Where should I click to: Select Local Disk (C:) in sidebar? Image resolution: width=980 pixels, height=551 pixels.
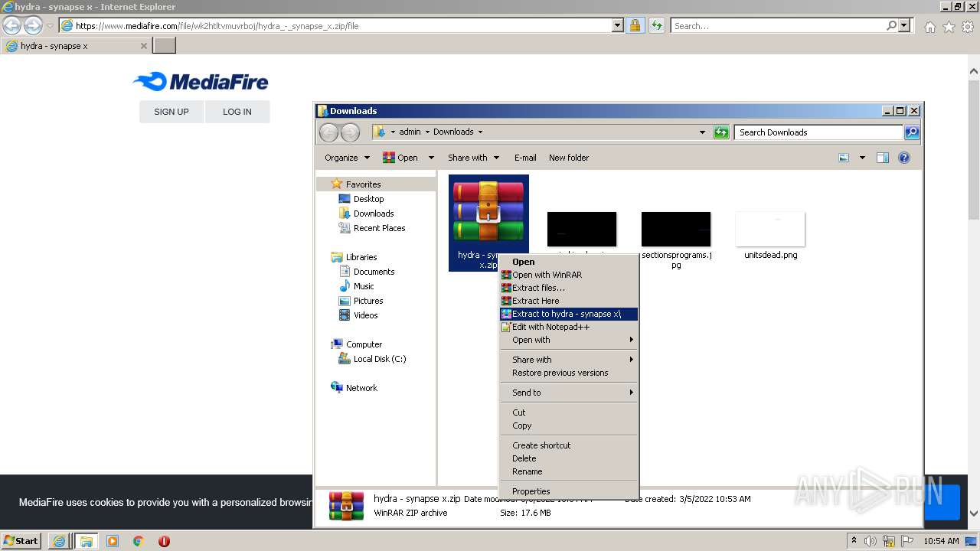coord(379,359)
